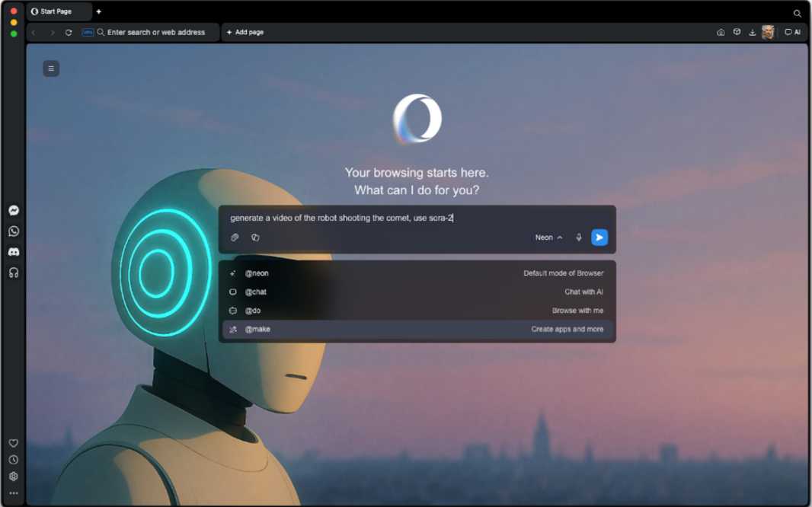Open the AI chat from the toolbar
This screenshot has height=507, width=812.
(792, 32)
